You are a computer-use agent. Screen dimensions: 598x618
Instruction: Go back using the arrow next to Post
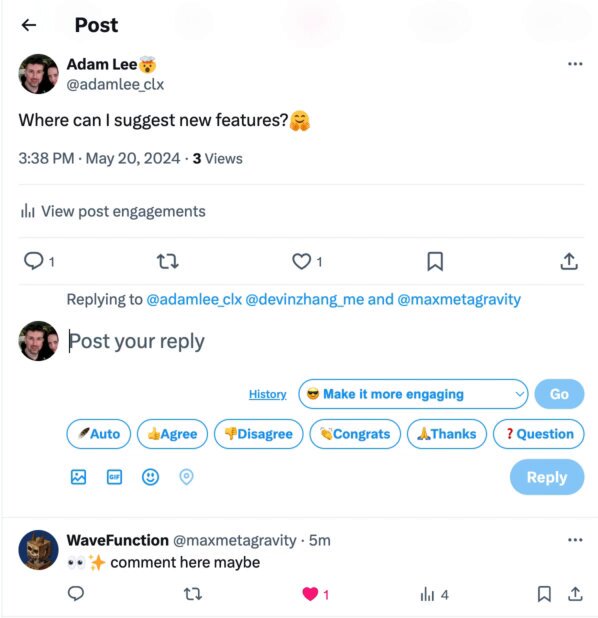[x=29, y=25]
